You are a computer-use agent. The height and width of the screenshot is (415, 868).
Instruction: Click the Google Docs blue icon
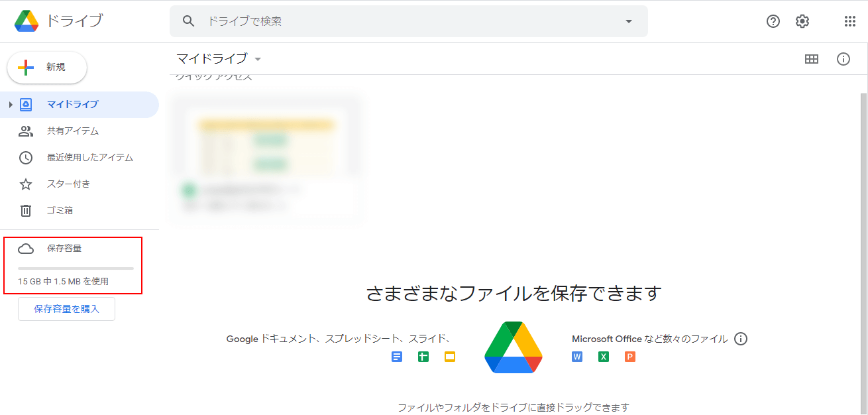[397, 357]
